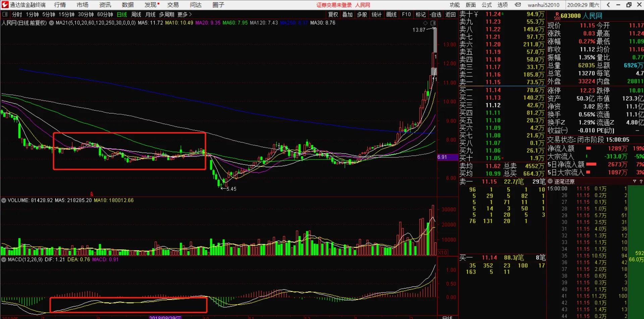Switch to the 60分钟 period tab

click(x=105, y=14)
